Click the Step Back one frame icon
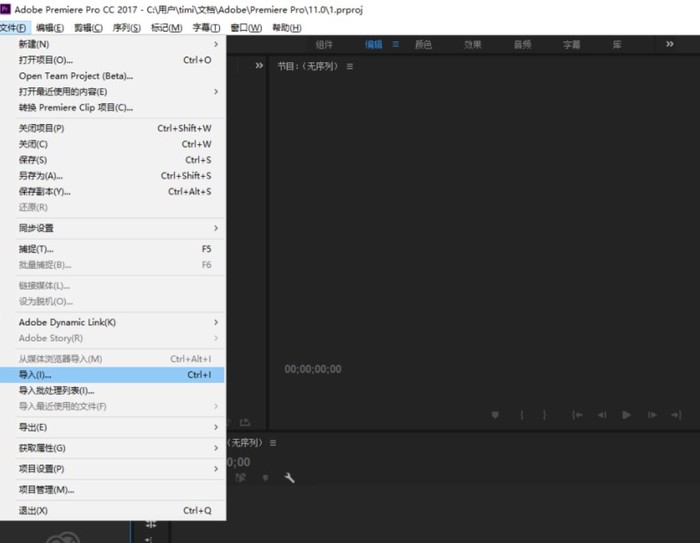The width and height of the screenshot is (700, 543). tap(602, 415)
